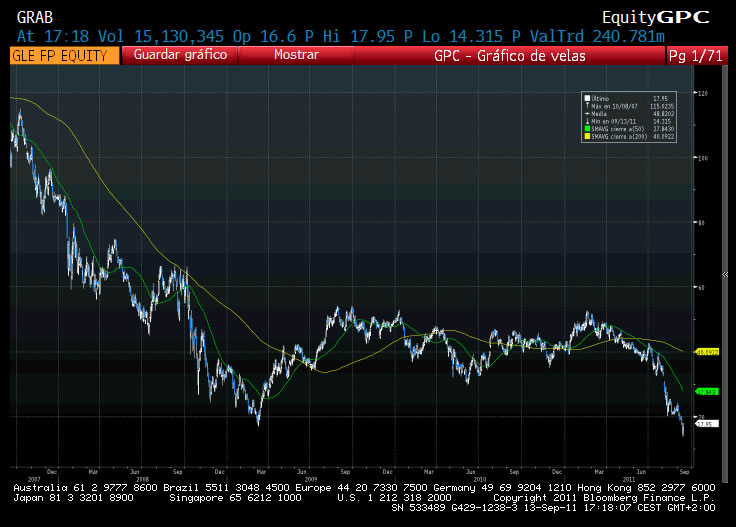
Task: Click the Pg 1/71 page indicator
Action: pyautogui.click(x=696, y=56)
